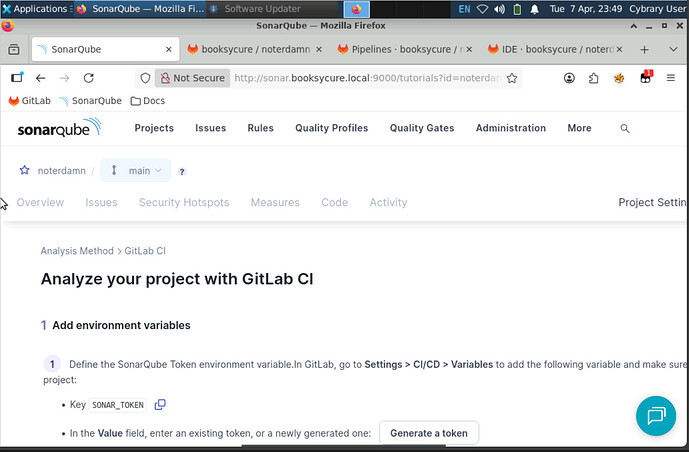This screenshot has width=689, height=452.
Task: Go to Projects in the top navigation
Action: tap(154, 128)
